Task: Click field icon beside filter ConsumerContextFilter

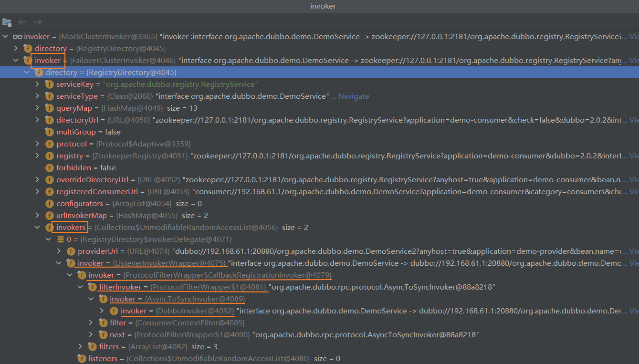Action: click(103, 323)
